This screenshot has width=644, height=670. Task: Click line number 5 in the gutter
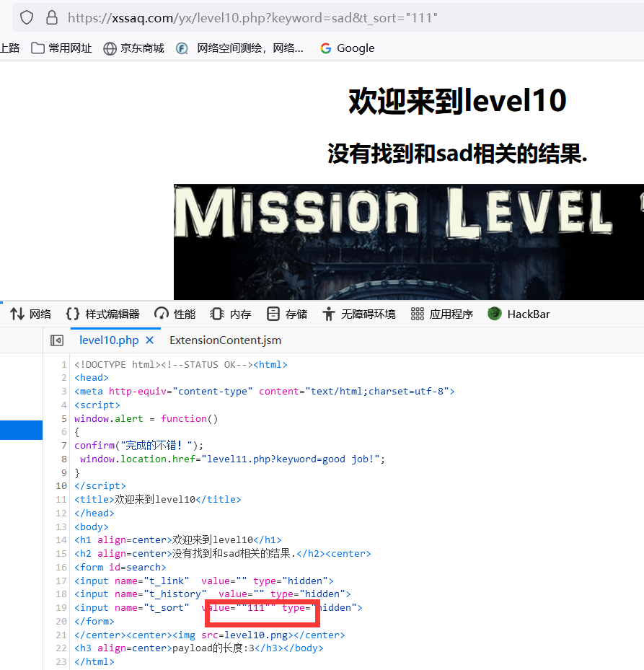point(63,419)
